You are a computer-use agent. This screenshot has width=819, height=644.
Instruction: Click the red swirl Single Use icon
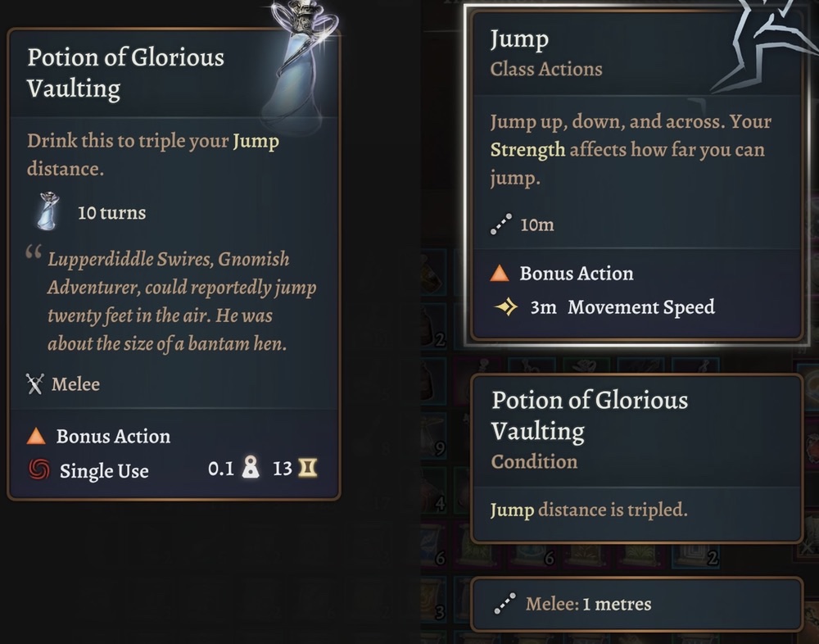tap(38, 470)
